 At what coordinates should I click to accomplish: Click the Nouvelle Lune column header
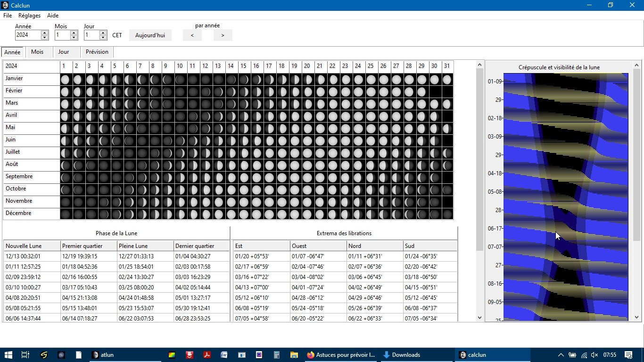32,246
